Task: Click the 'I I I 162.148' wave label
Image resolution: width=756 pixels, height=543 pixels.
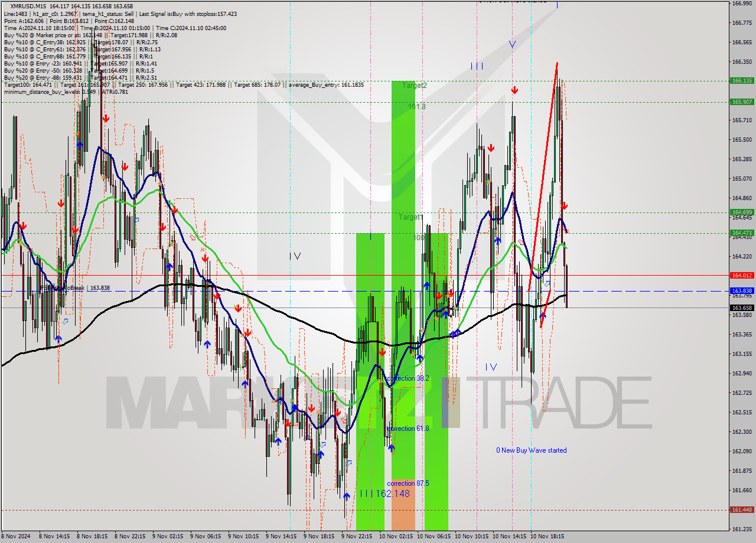Action: (x=384, y=493)
